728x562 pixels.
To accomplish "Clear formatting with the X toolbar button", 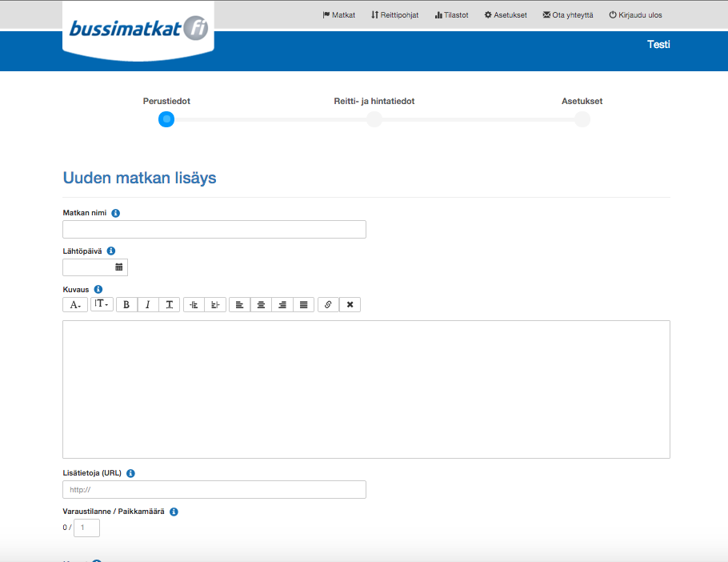I will tap(350, 305).
